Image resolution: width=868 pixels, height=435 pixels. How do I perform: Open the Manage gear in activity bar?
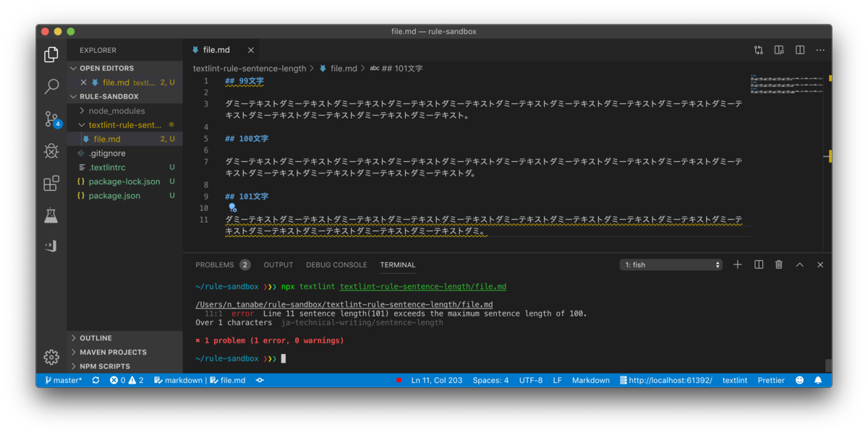pos(51,357)
